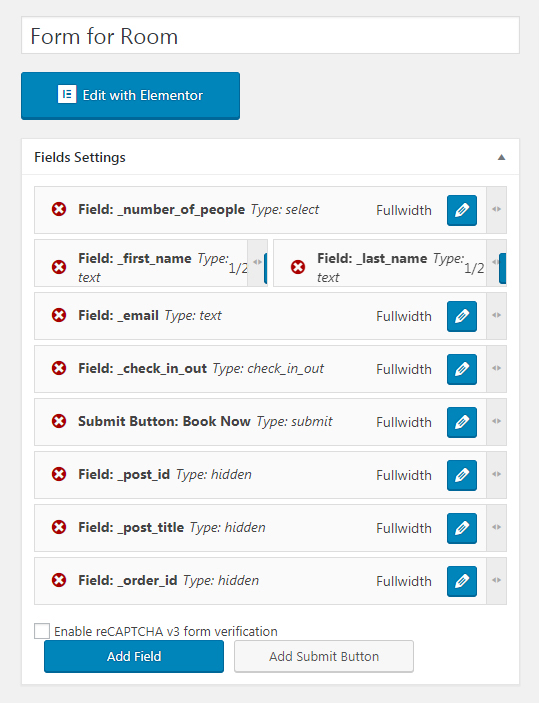Enable reCAPTCHA v3 form verification checkbox
539x703 pixels.
pyautogui.click(x=42, y=631)
